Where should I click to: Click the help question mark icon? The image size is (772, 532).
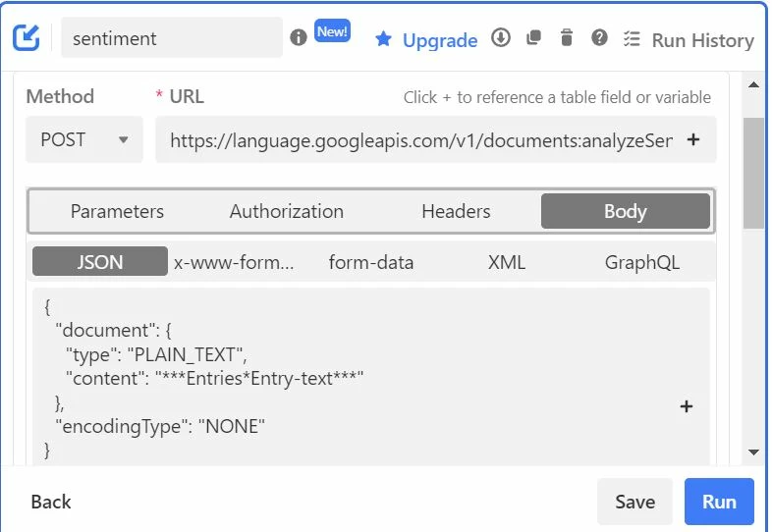[x=599, y=37]
